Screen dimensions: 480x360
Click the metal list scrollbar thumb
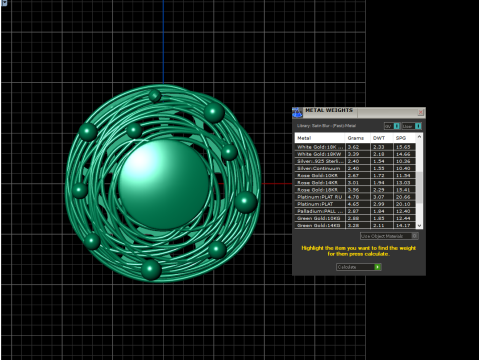419,187
